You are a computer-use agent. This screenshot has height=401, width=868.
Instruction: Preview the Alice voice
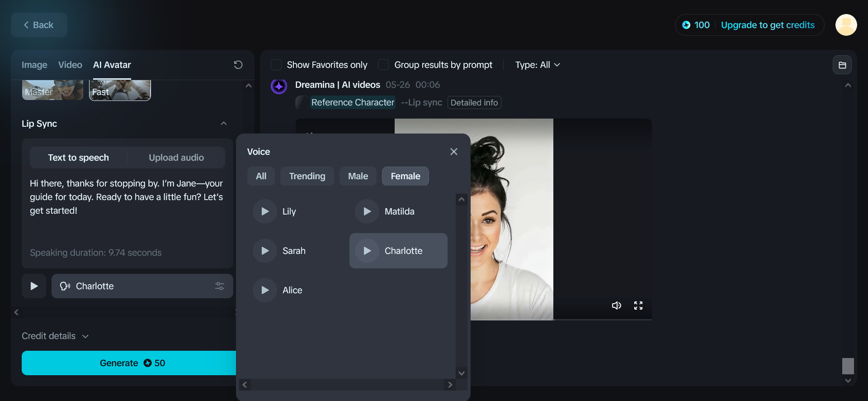point(265,290)
